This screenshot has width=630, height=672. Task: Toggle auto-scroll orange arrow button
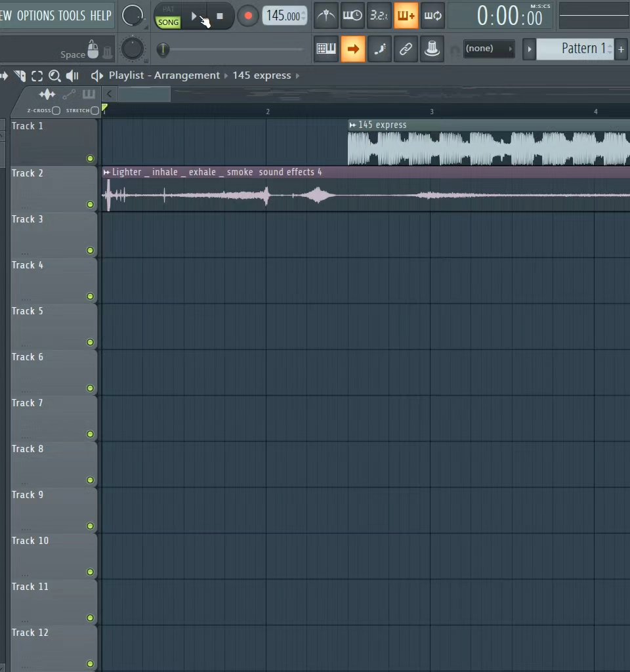coord(352,49)
